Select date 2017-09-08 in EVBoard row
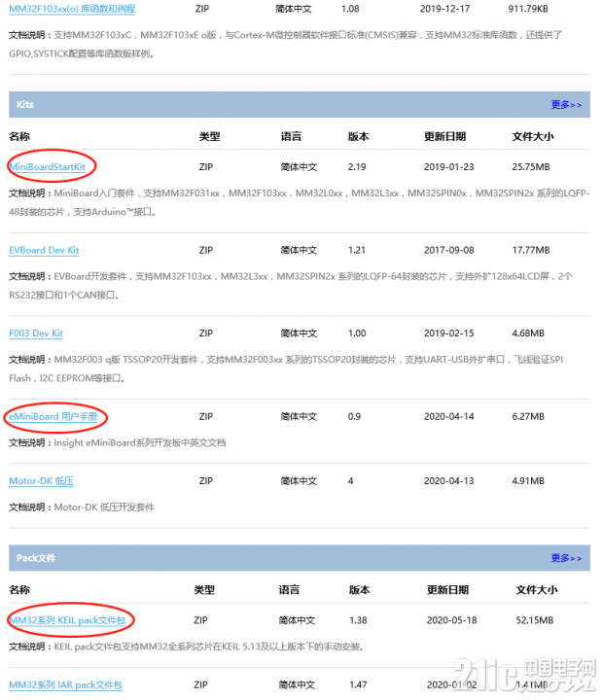 (x=449, y=251)
